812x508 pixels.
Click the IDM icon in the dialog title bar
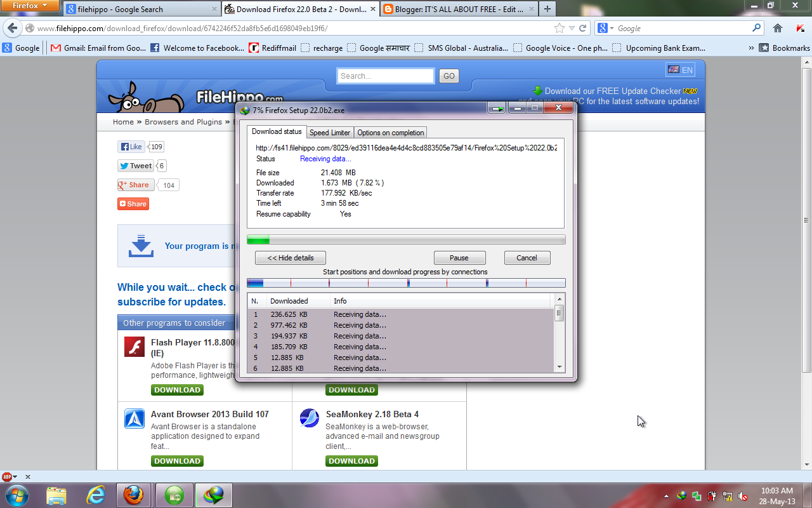pyautogui.click(x=246, y=110)
